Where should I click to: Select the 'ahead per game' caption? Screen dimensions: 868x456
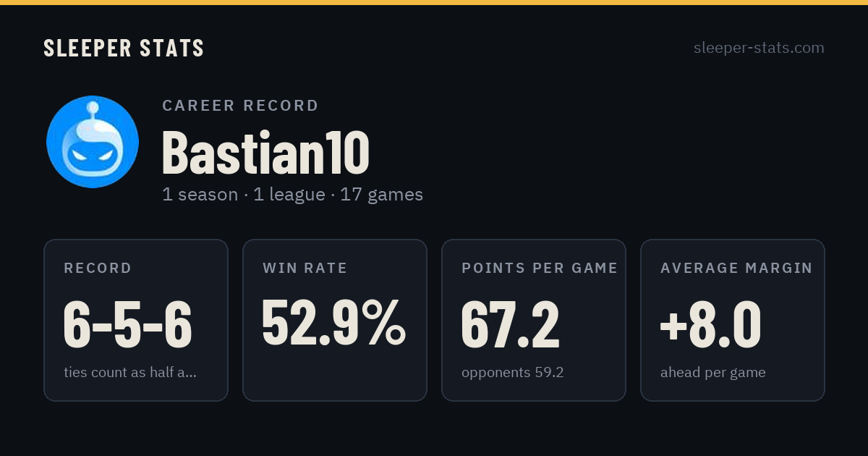pos(713,373)
